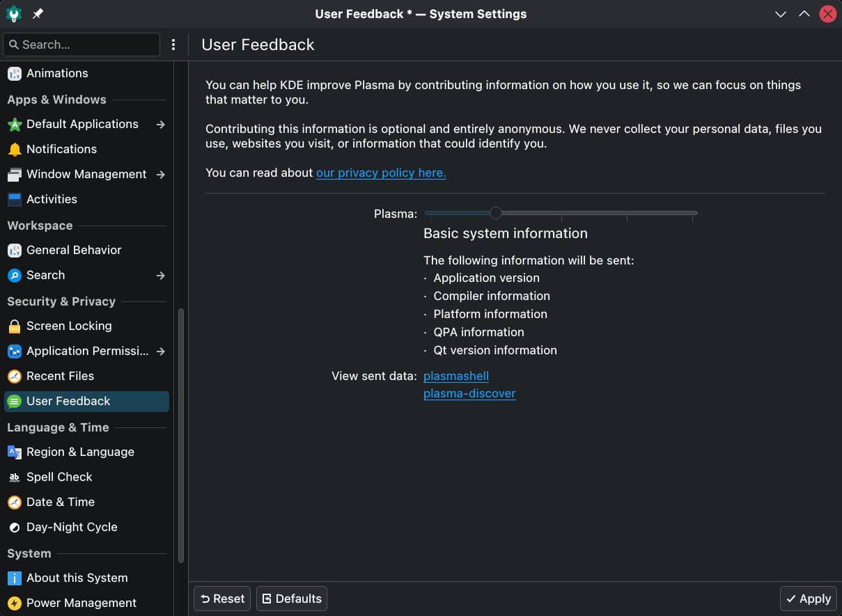Click the Region & Language icon
Screen dimensions: 842x616
(x=14, y=452)
